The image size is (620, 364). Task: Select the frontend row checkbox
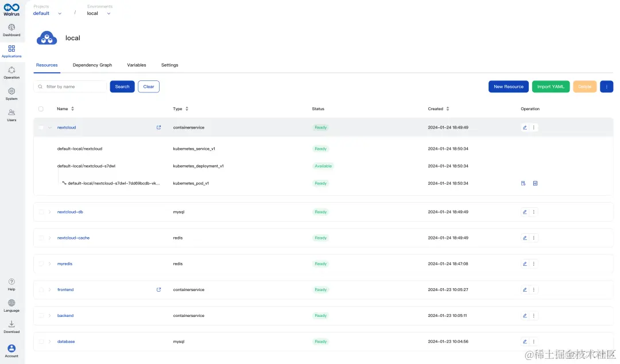point(41,289)
